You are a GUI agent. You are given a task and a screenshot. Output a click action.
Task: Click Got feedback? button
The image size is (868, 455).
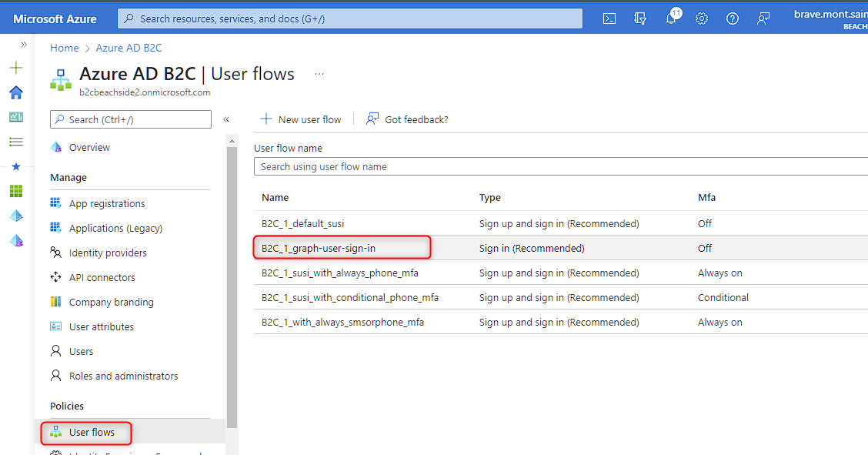point(407,119)
